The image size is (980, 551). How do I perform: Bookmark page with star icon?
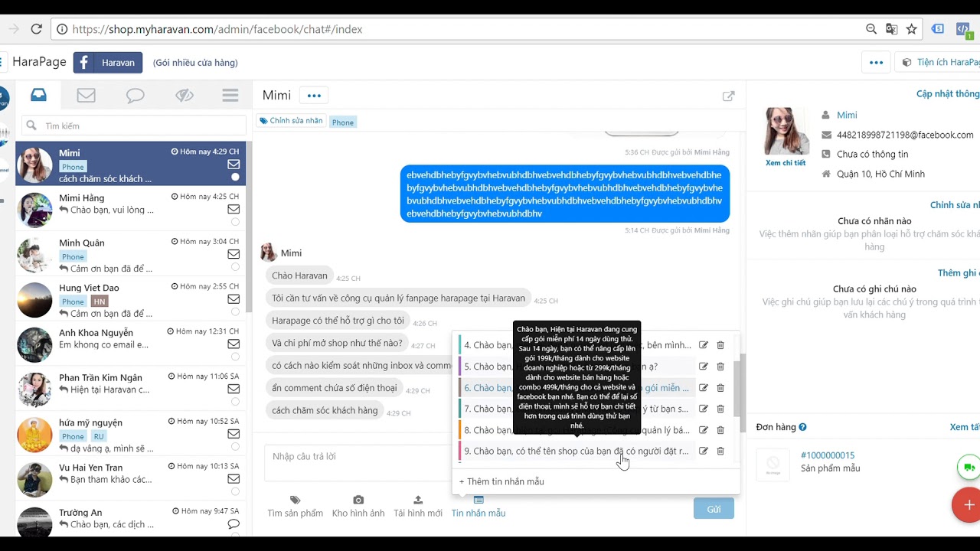(x=911, y=29)
